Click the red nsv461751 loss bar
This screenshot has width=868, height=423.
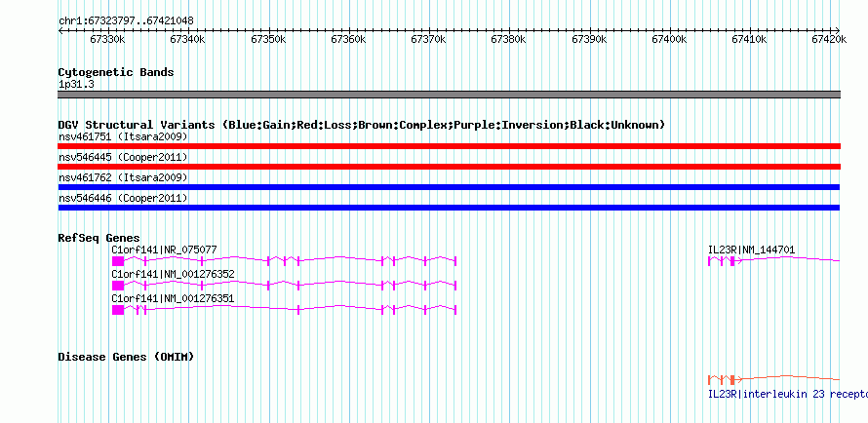click(x=449, y=146)
